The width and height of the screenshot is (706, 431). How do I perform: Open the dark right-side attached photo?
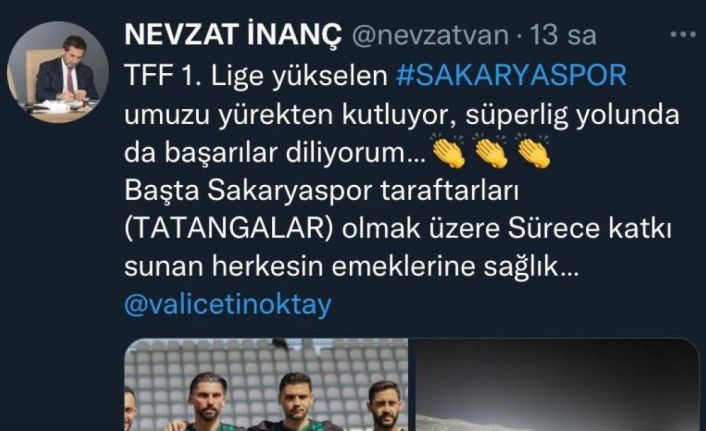(557, 385)
